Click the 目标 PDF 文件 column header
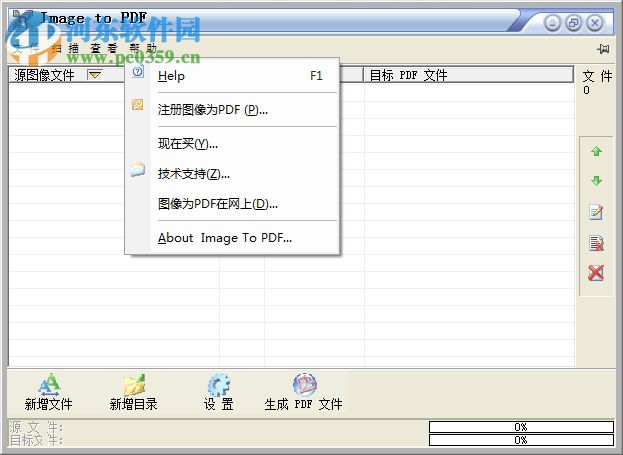 [x=468, y=75]
